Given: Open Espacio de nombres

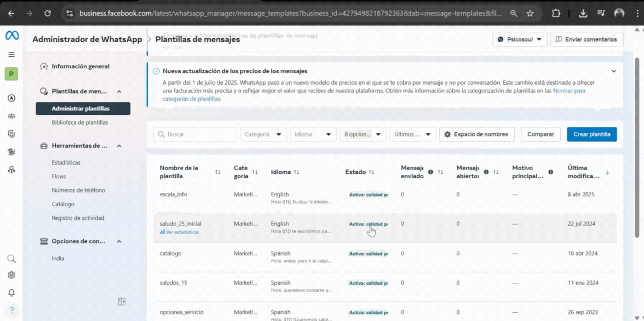Looking at the screenshot, I should [x=476, y=134].
